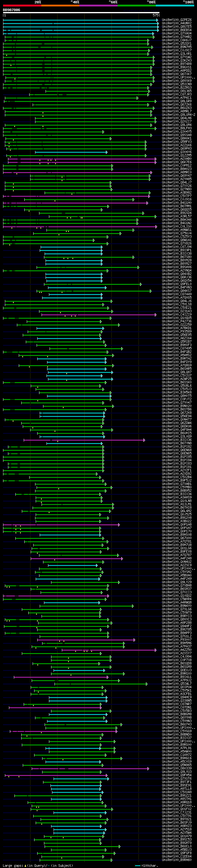The width and height of the screenshot is (197, 868).
Task: Click the cyan ~100% identity legend segment
Action: click(175, 6)
